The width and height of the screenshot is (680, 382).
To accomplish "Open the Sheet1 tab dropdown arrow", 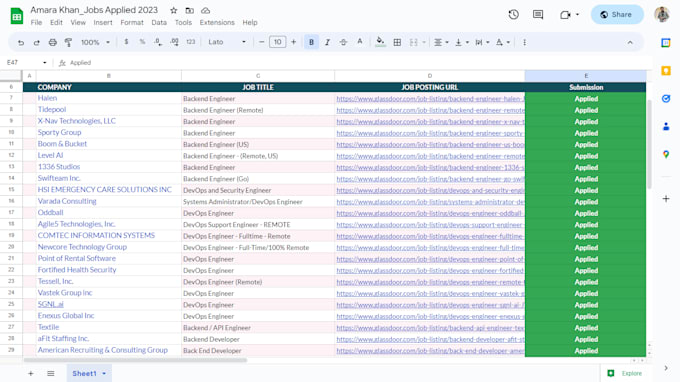I will coord(104,374).
